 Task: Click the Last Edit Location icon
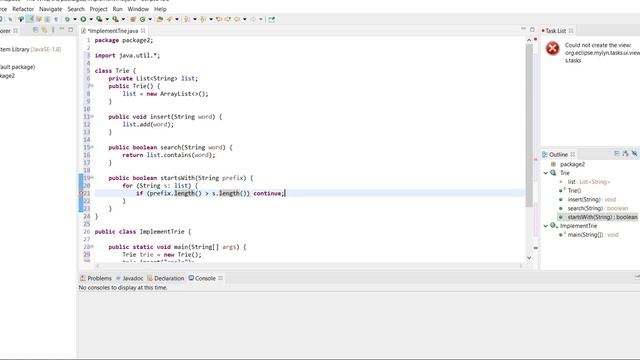(219, 19)
